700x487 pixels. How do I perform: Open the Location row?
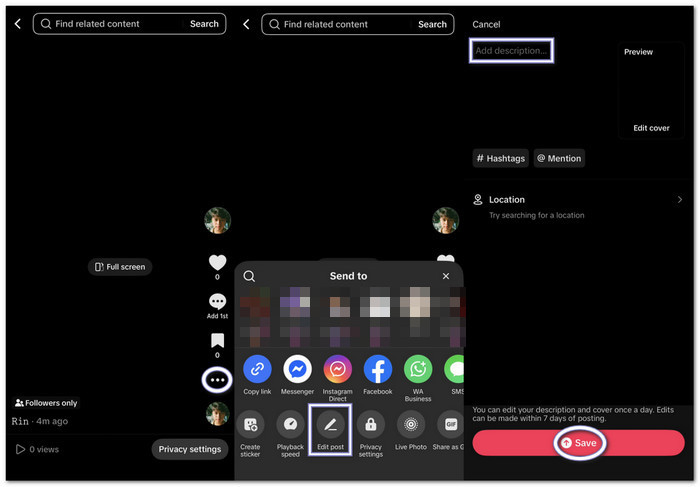pyautogui.click(x=578, y=206)
